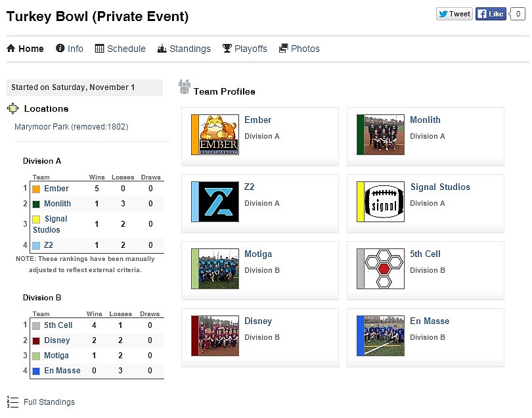The image size is (532, 418).
Task: Open Marymoor Park location link
Action: pyautogui.click(x=71, y=127)
